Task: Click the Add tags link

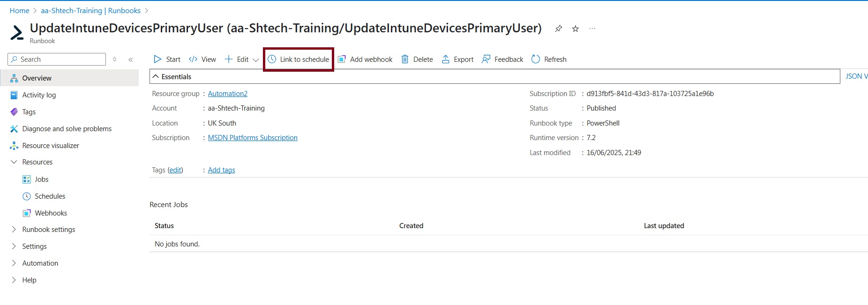Action: click(x=221, y=170)
